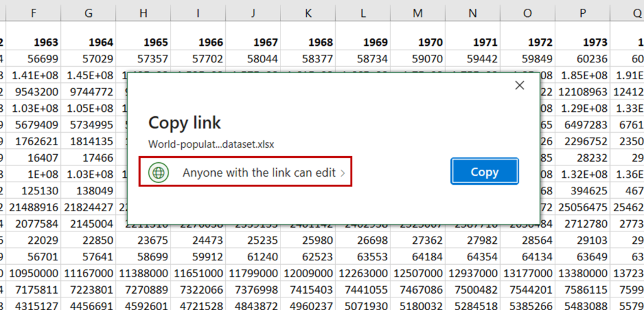Image resolution: width=644 pixels, height=310 pixels.
Task: Select cell containing 12108963
Action: [583, 92]
